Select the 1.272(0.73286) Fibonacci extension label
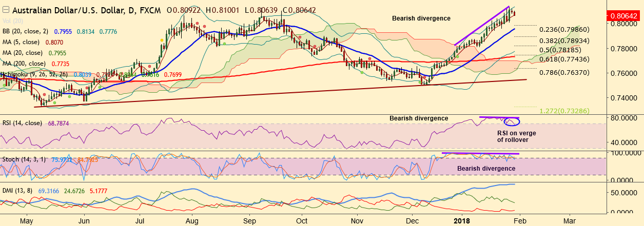644x226 pixels. point(564,111)
